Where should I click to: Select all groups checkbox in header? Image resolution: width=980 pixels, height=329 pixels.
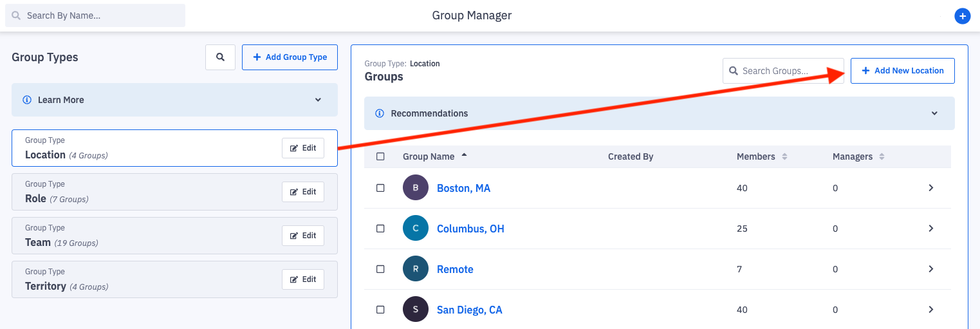(380, 156)
